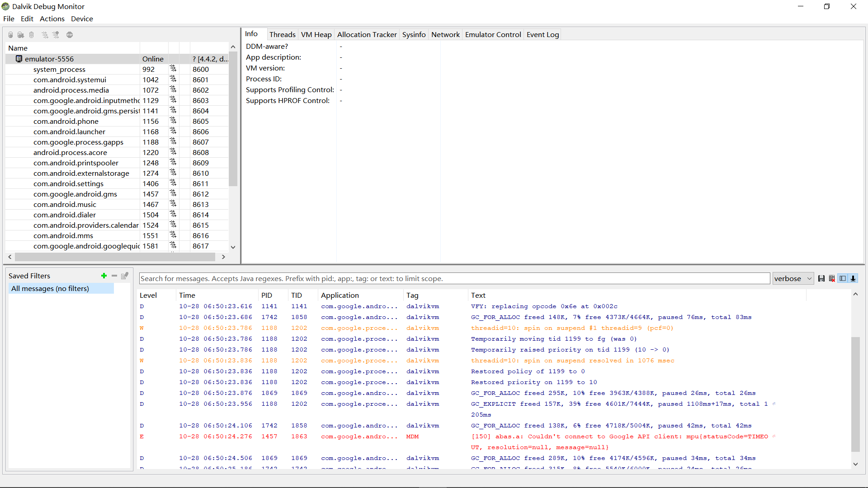Open the Actions menu
Screen dimensions: 868x488
(52, 19)
